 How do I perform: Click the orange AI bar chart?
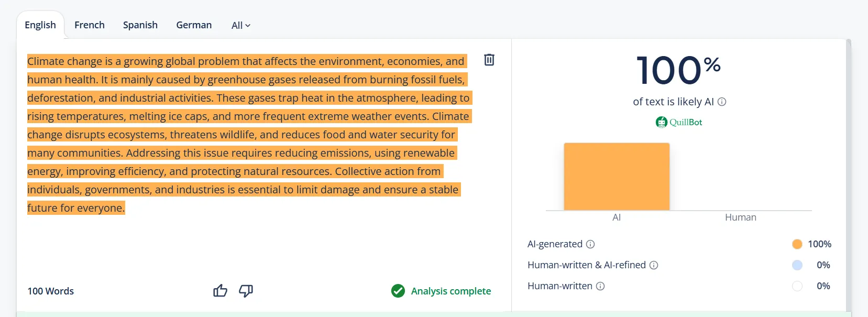(616, 176)
